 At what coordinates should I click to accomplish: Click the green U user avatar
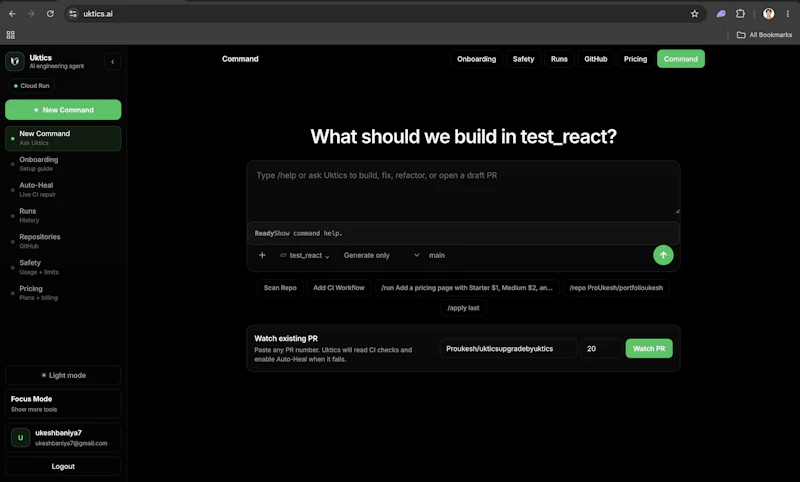(x=20, y=438)
